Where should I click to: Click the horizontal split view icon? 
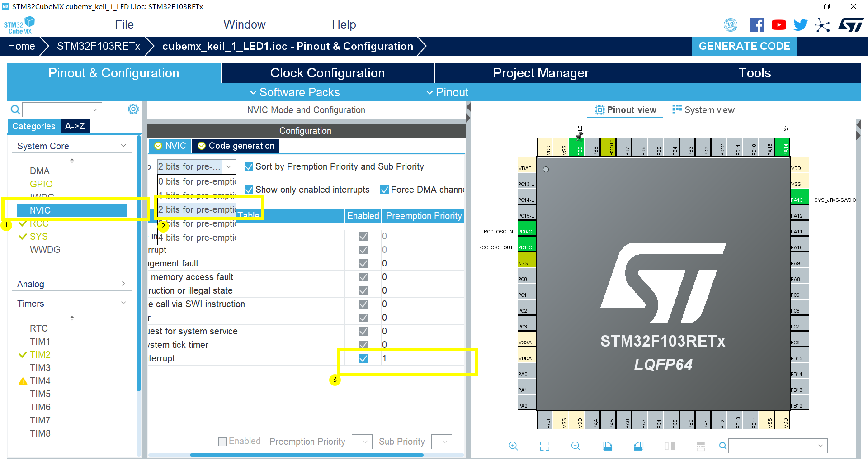click(x=701, y=446)
